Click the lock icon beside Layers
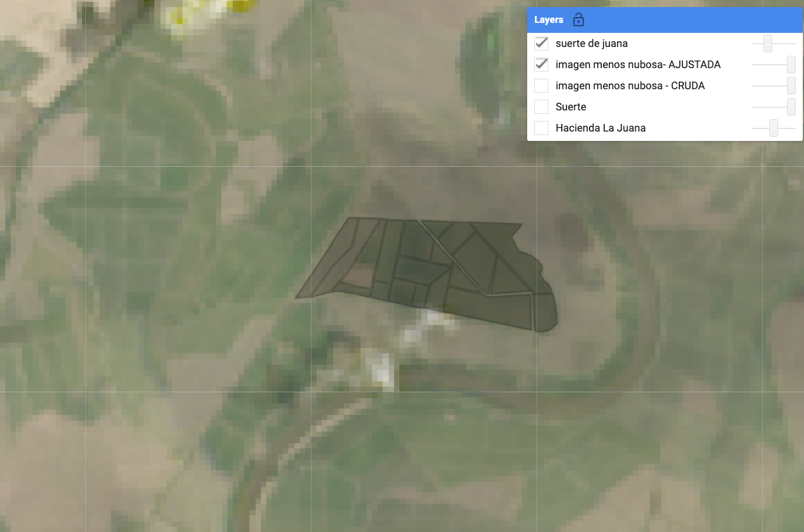Viewport: 804px width, 532px height. [578, 20]
